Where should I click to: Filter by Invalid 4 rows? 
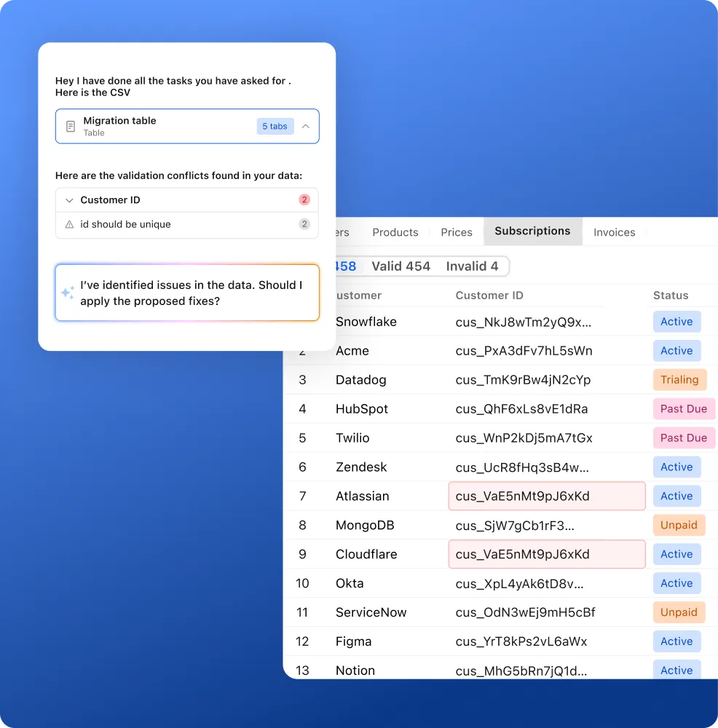(x=472, y=266)
